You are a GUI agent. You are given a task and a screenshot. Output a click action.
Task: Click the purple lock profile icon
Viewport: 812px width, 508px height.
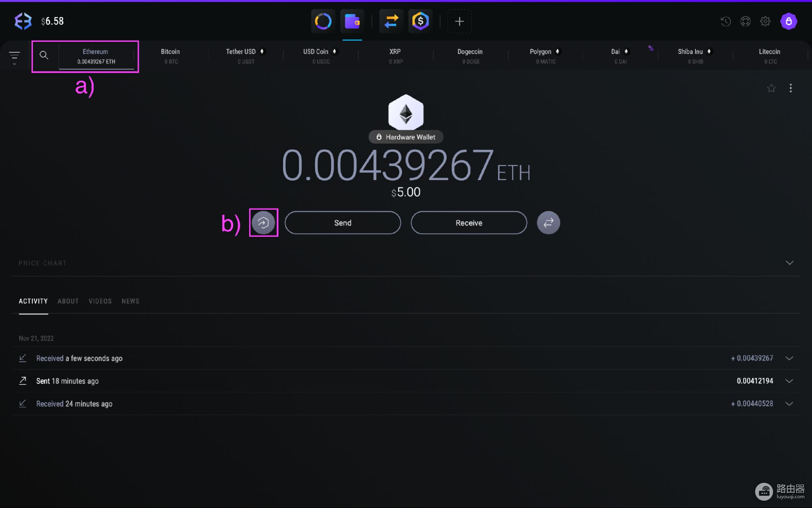[x=788, y=21]
